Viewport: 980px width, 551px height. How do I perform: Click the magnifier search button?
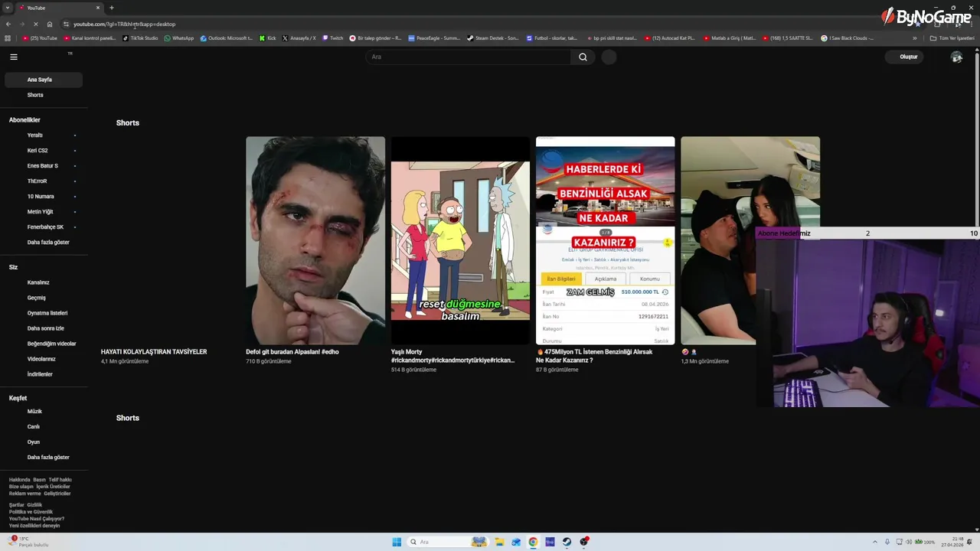coord(583,57)
